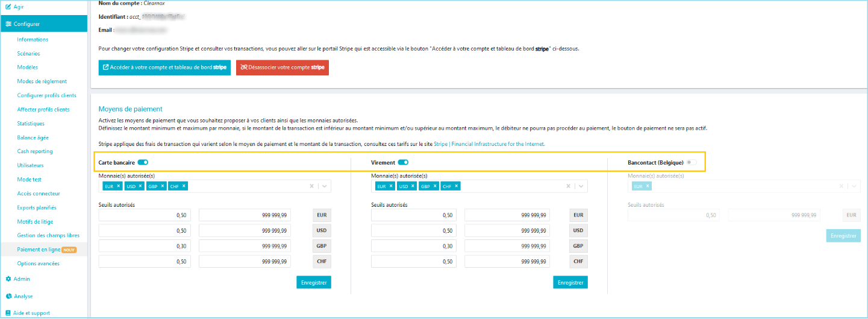Remove the CHF tag from Virement currencies
This screenshot has height=319, width=868.
[457, 186]
